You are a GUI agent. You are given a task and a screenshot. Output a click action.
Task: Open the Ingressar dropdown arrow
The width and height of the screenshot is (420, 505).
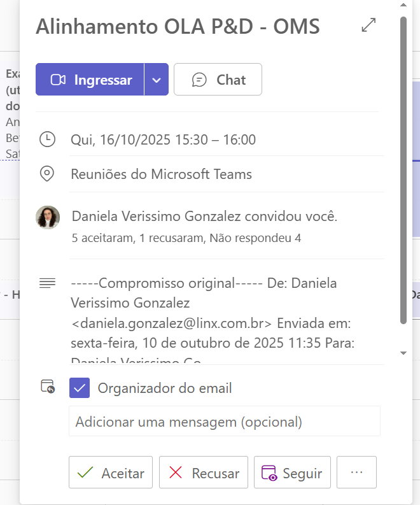tap(157, 80)
